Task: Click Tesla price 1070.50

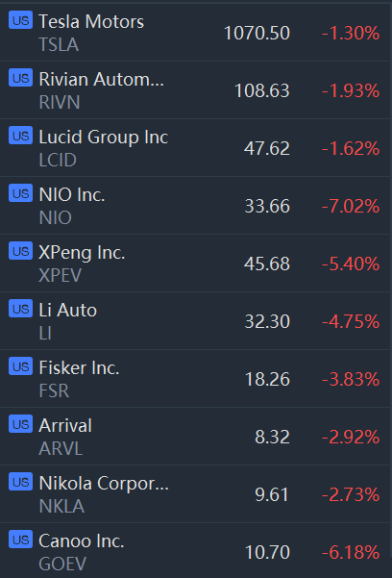Action: coord(257,33)
